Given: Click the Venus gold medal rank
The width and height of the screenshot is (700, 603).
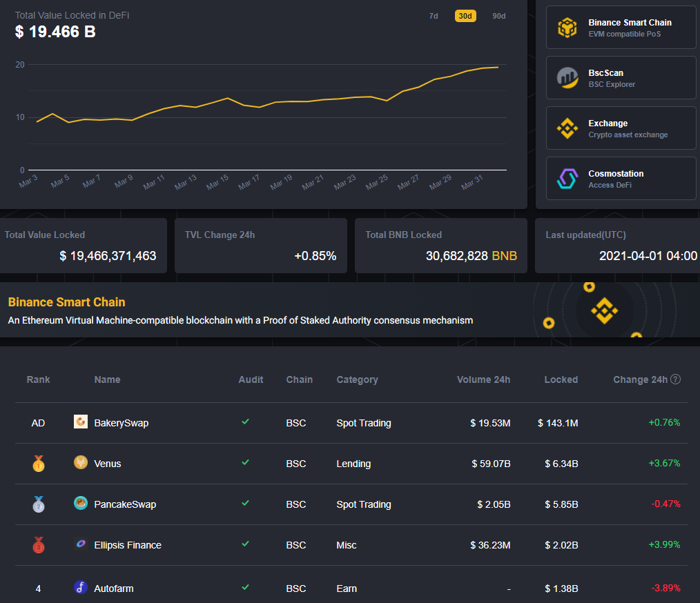Looking at the screenshot, I should pos(38,464).
